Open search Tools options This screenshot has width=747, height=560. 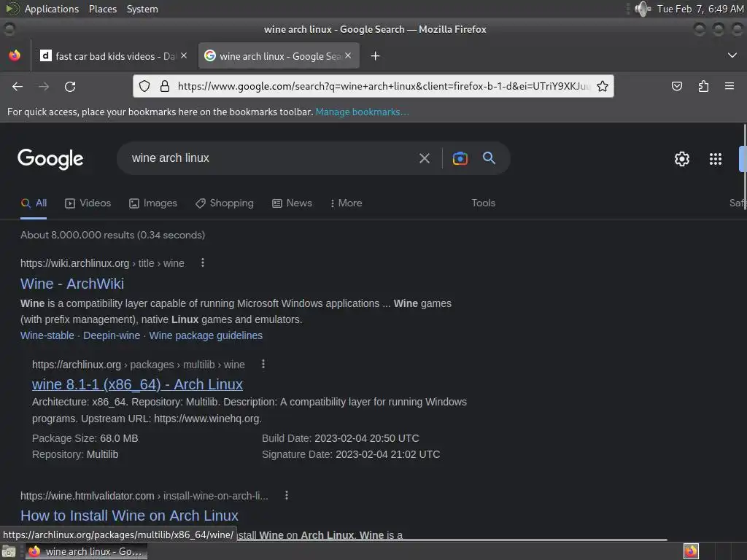483,203
